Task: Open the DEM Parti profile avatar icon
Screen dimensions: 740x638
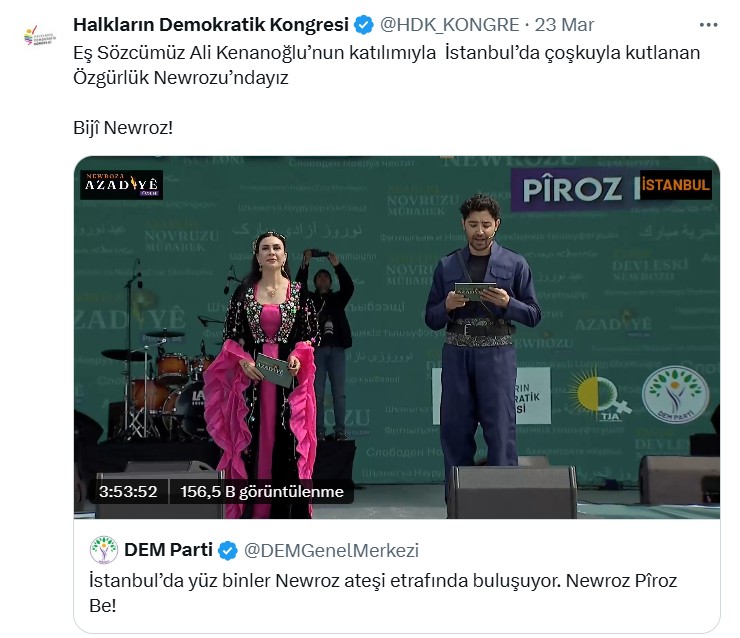Action: [104, 550]
